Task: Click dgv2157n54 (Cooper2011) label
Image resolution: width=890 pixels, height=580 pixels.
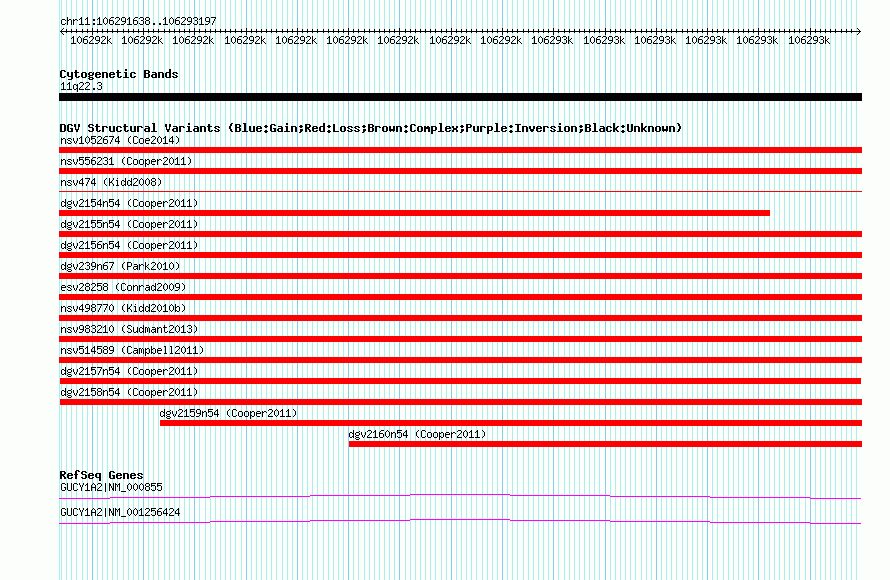Action: (x=129, y=371)
